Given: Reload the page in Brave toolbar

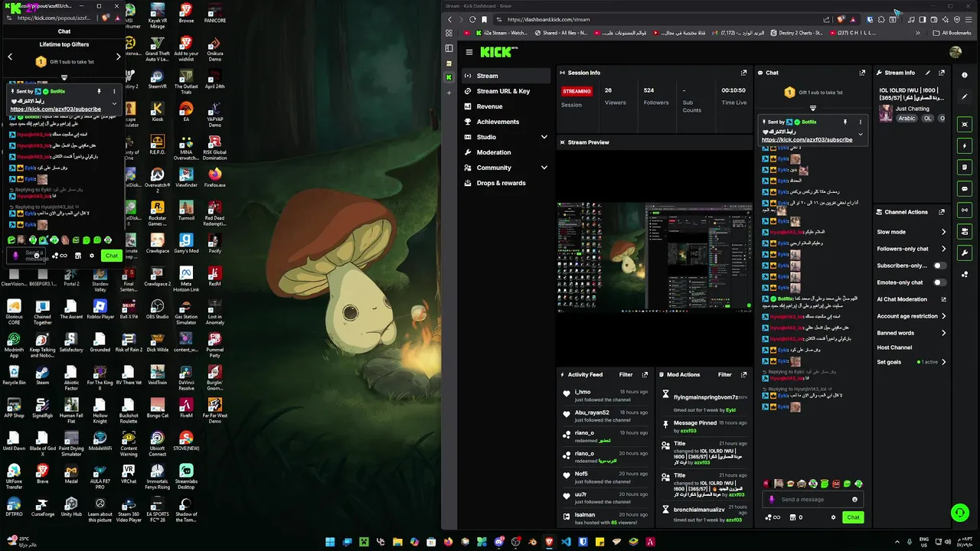Looking at the screenshot, I should [x=472, y=19].
